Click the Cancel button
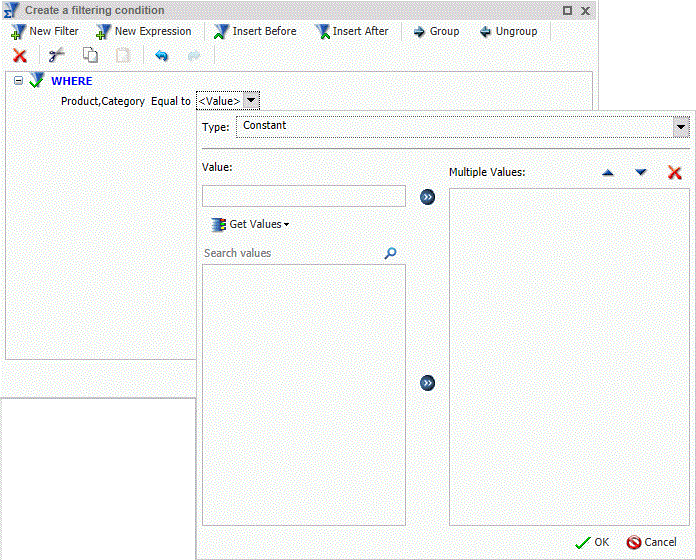Screen dimensions: 696x560 tap(652, 542)
